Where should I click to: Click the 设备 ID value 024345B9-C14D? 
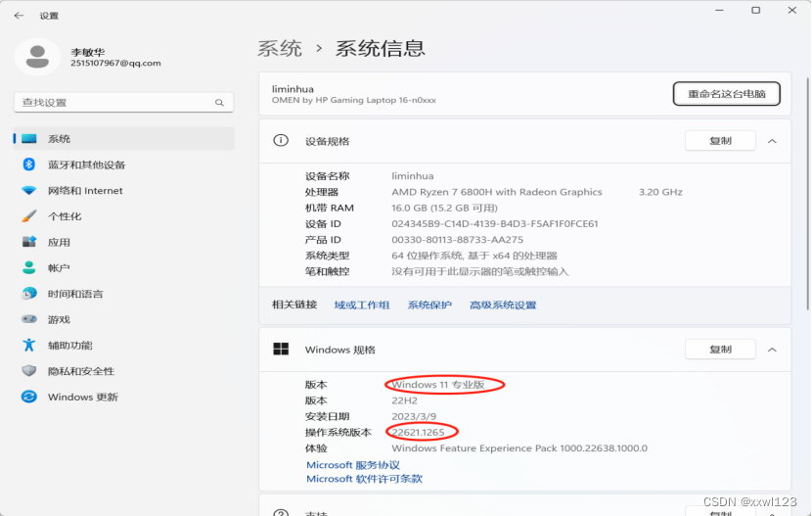coord(495,224)
